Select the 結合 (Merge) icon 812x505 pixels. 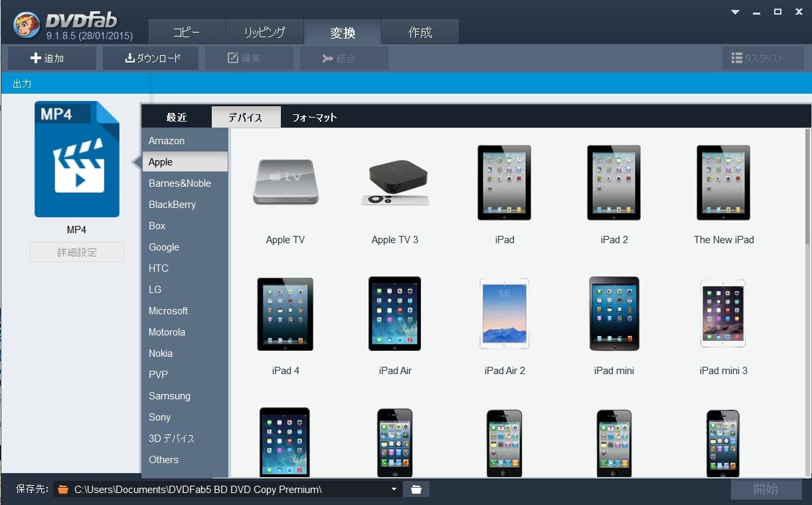344,58
